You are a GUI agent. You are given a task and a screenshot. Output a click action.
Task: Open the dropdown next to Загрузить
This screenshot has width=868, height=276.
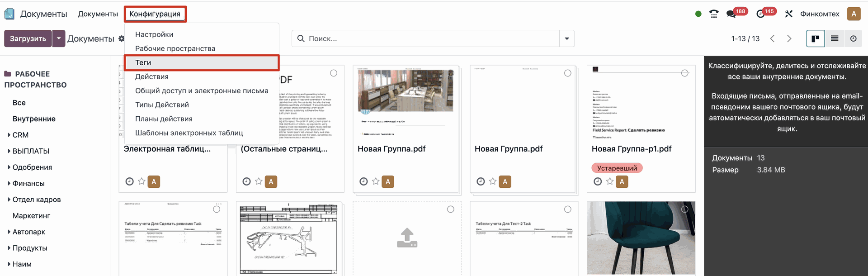click(x=59, y=38)
